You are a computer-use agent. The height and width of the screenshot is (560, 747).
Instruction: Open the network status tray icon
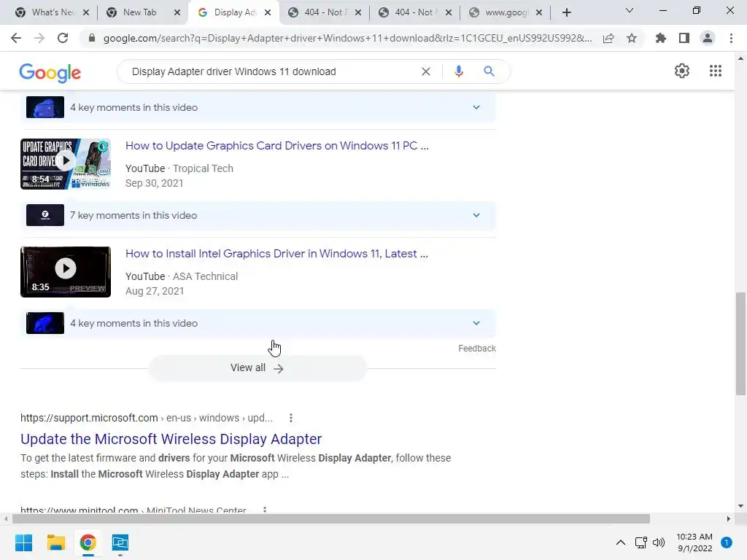click(x=640, y=542)
